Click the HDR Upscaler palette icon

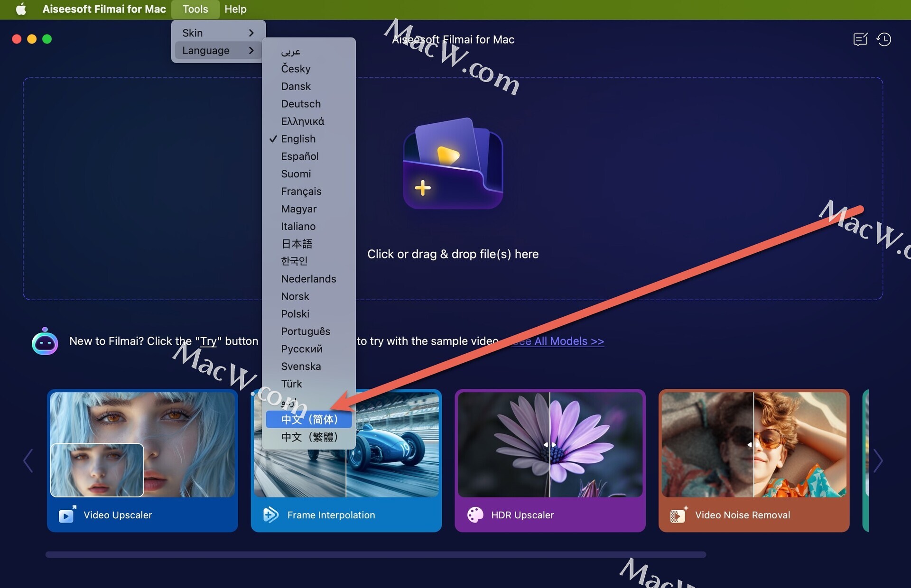(475, 514)
